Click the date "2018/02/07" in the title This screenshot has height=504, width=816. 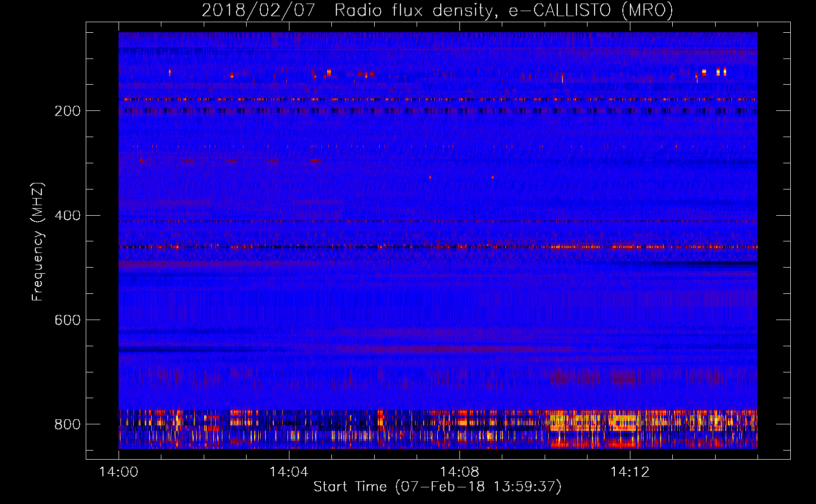[259, 10]
